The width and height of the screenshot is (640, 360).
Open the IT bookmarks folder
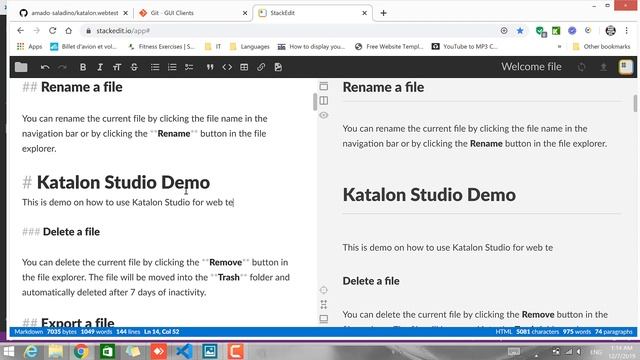tap(213, 47)
